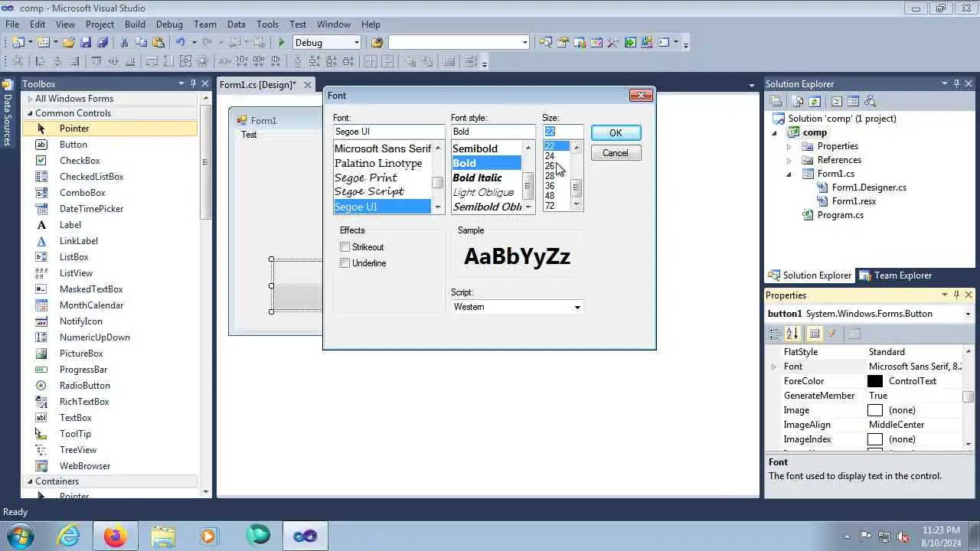Viewport: 980px width, 551px height.
Task: Click the Alphabetical sort icon in Properties
Action: click(x=792, y=334)
